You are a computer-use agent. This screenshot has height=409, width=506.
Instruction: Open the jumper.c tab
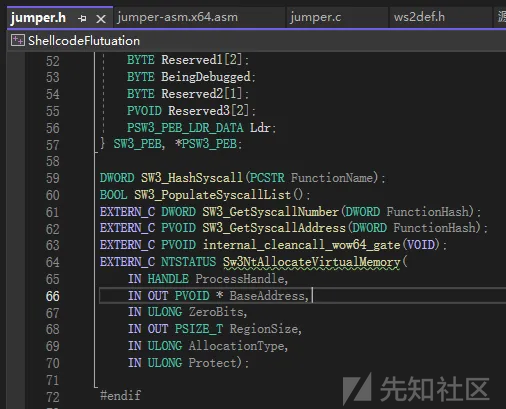[x=315, y=17]
